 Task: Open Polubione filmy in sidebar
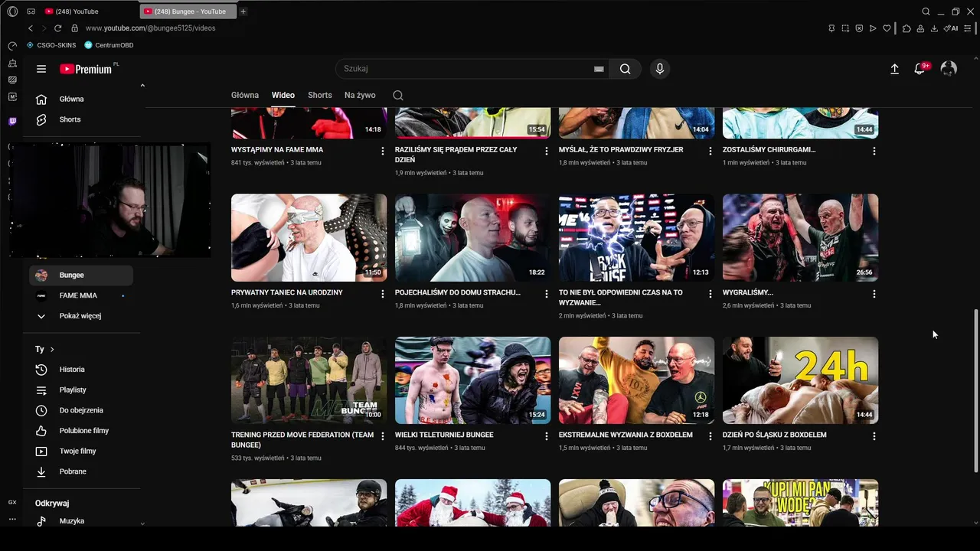tap(81, 431)
